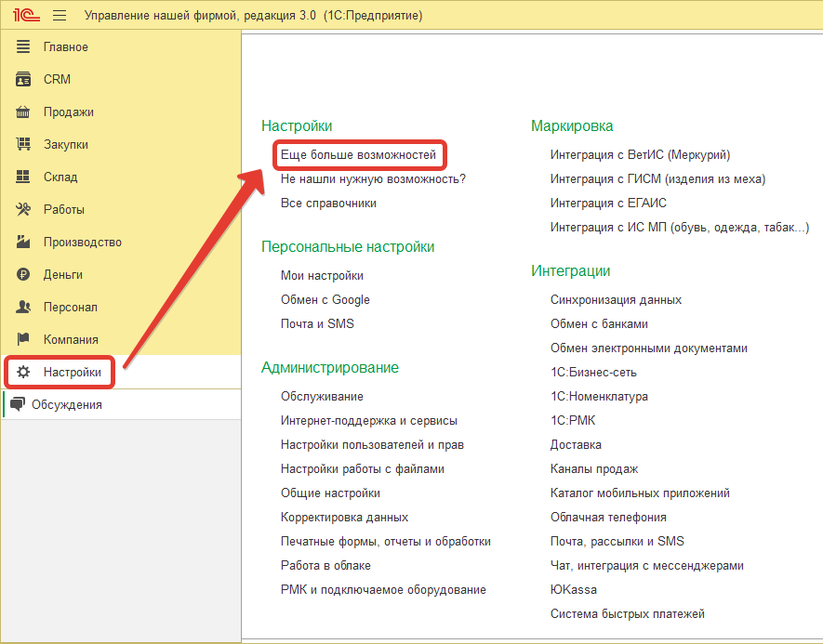Image resolution: width=823 pixels, height=644 pixels.
Task: Open the Компания section label
Action: tap(71, 340)
